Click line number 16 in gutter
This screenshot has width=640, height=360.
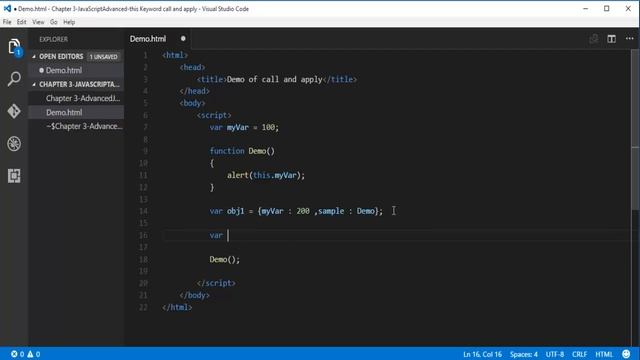coord(143,235)
